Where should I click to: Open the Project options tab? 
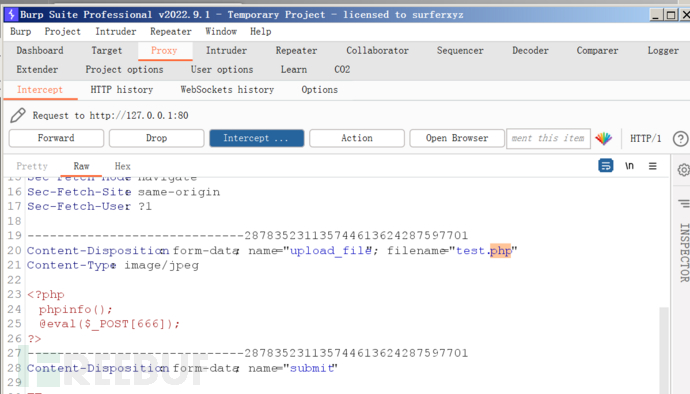(124, 70)
